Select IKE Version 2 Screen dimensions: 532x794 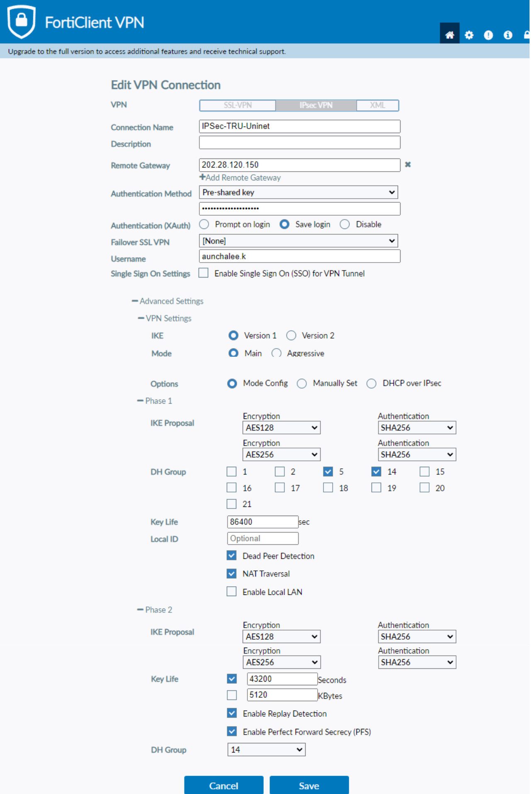point(292,335)
